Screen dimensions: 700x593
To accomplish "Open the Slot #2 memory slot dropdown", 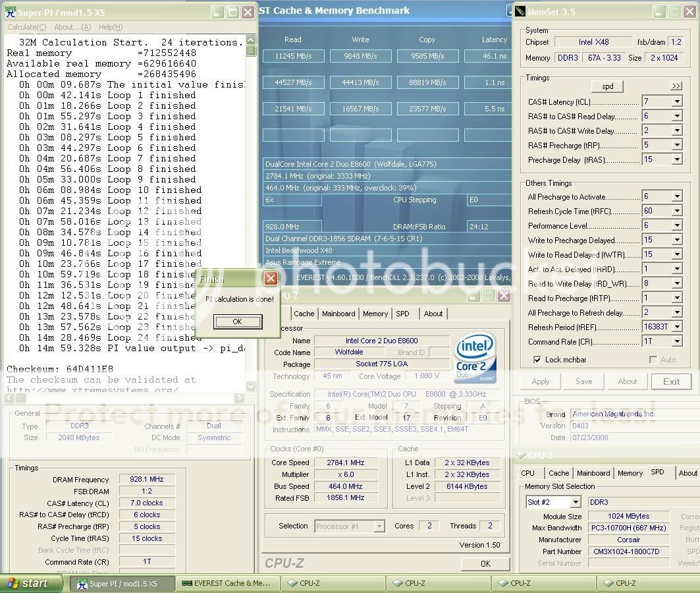I will coord(576,502).
